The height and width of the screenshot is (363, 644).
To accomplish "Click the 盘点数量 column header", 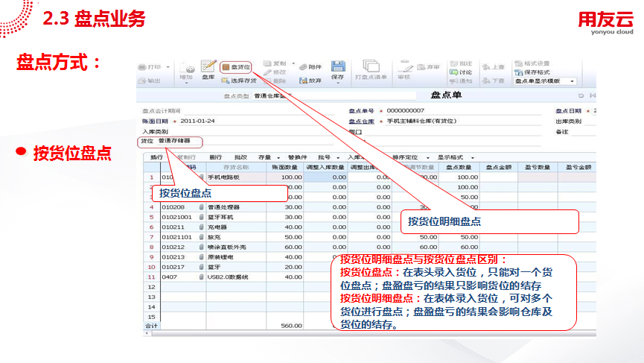I will click(x=459, y=167).
